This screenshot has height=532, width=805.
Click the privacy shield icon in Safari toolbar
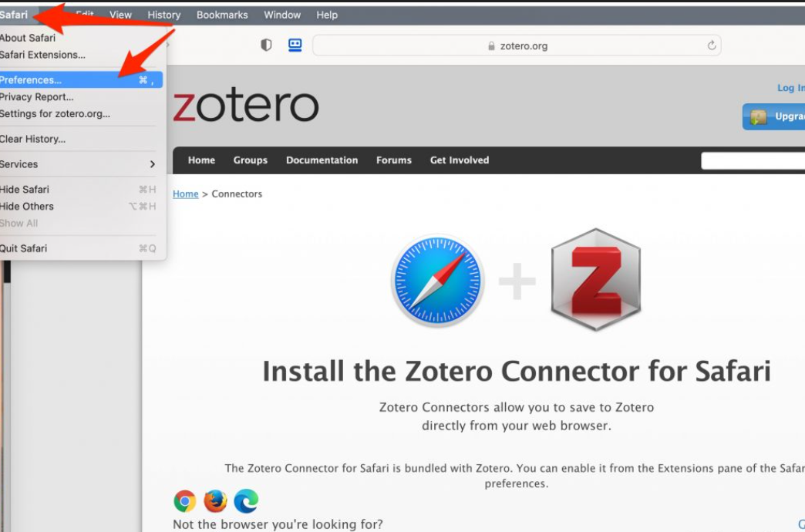pyautogui.click(x=266, y=45)
